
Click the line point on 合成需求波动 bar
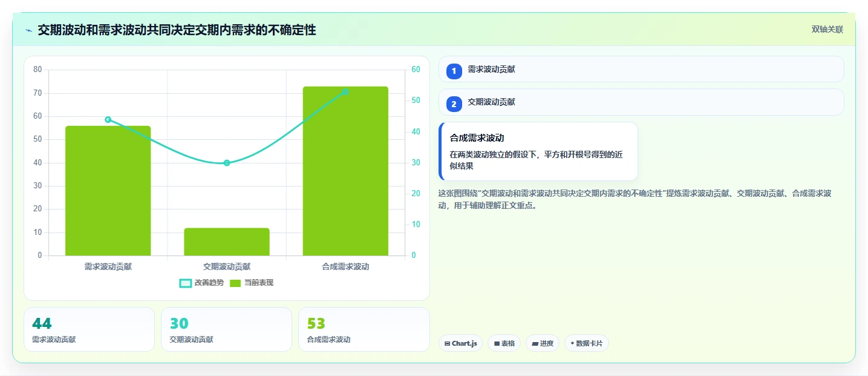pos(345,92)
